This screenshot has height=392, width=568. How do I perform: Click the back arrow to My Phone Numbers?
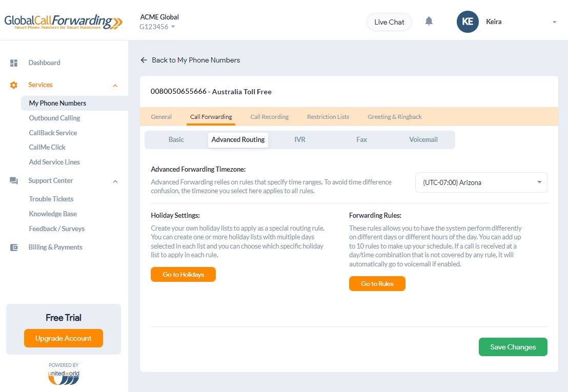(x=144, y=60)
